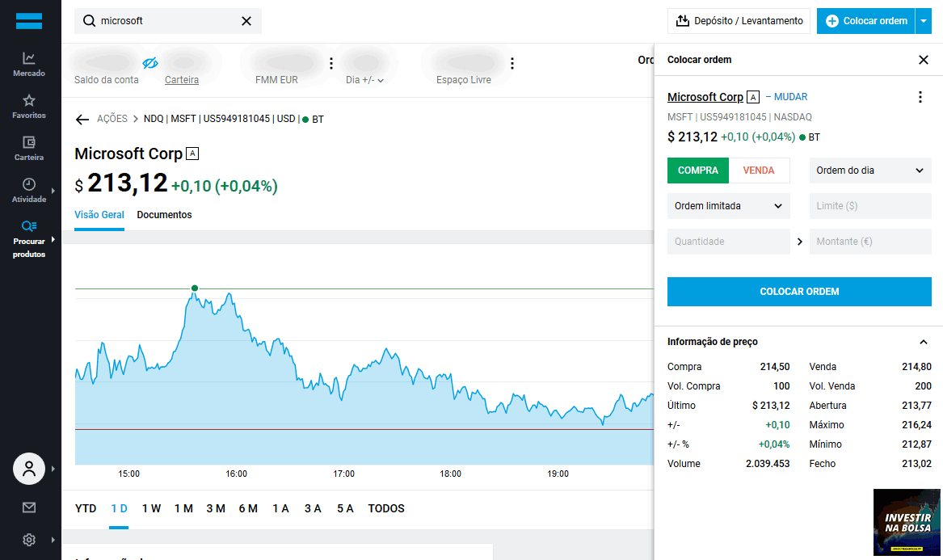Select the 6 M chart range
Screen dimensions: 943x560
click(x=248, y=508)
